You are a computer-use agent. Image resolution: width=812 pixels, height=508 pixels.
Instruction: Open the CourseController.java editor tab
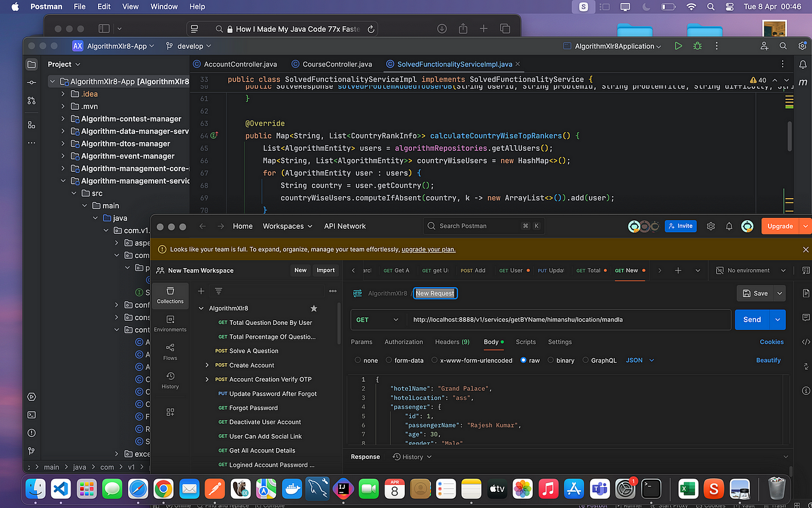(331, 64)
